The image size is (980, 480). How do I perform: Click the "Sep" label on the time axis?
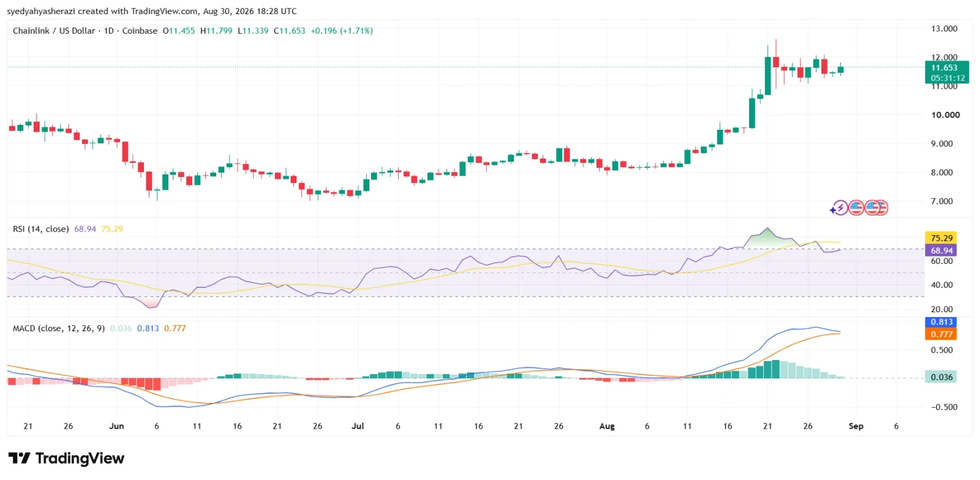(x=856, y=426)
